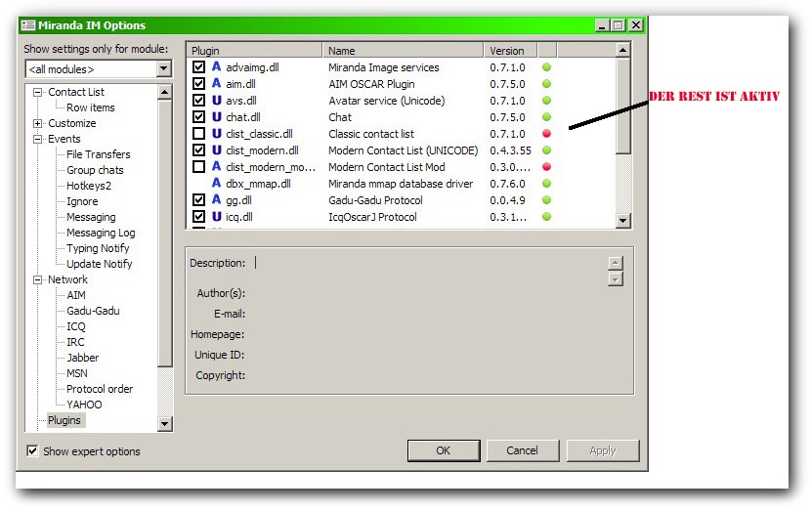Click the 'U' icon next to chat.dll
812x512 pixels.
[217, 116]
